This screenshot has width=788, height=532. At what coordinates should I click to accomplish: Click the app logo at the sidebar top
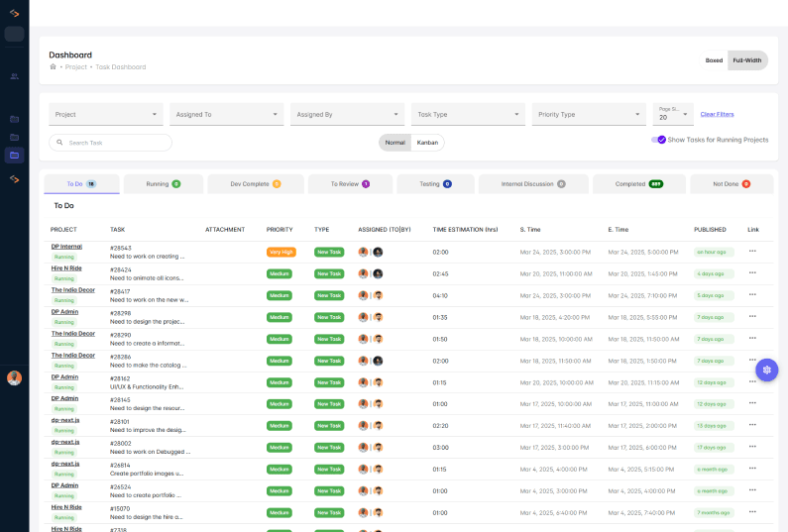click(14, 11)
